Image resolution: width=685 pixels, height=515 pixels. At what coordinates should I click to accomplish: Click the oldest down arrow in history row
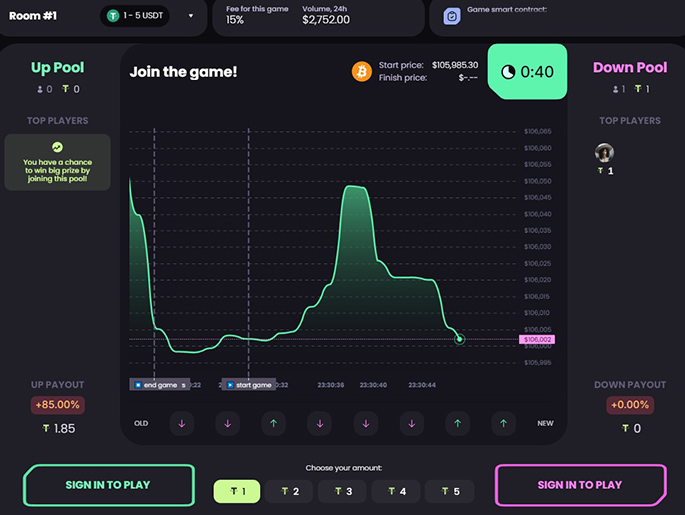click(182, 423)
